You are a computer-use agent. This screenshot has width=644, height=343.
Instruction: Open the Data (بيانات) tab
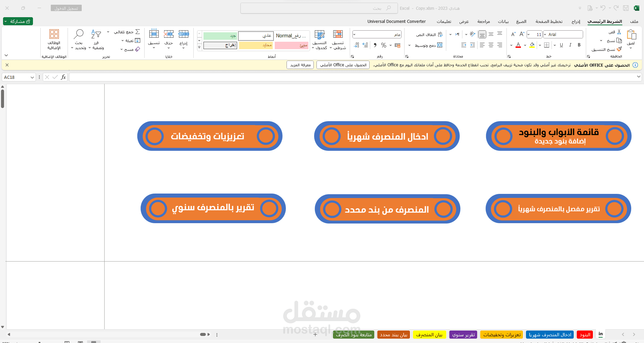tap(503, 21)
